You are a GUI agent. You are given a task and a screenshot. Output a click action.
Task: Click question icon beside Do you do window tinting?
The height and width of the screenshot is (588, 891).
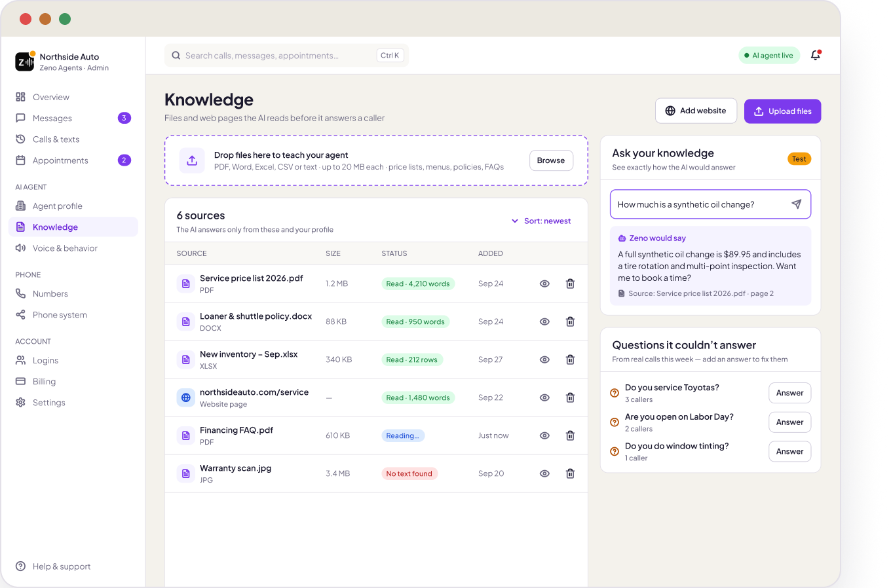pyautogui.click(x=615, y=451)
